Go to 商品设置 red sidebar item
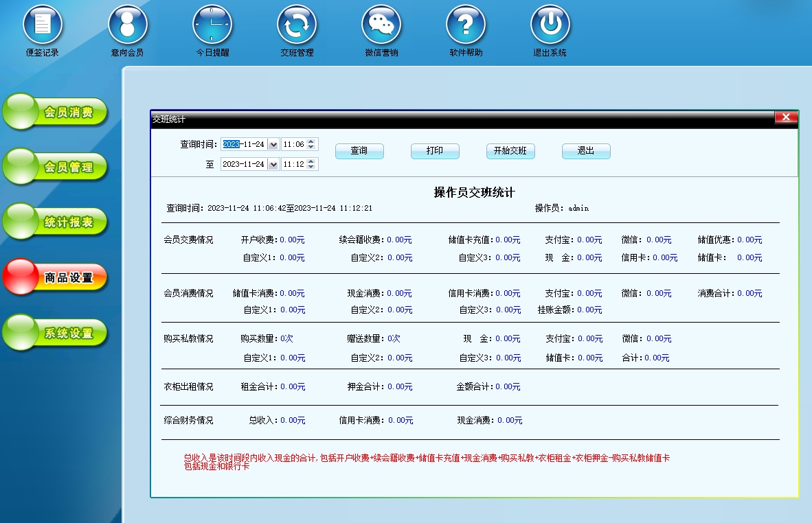 click(56, 277)
